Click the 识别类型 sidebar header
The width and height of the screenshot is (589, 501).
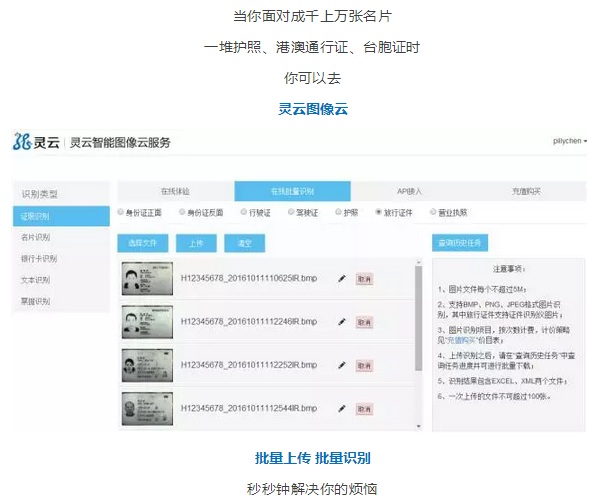tap(39, 194)
